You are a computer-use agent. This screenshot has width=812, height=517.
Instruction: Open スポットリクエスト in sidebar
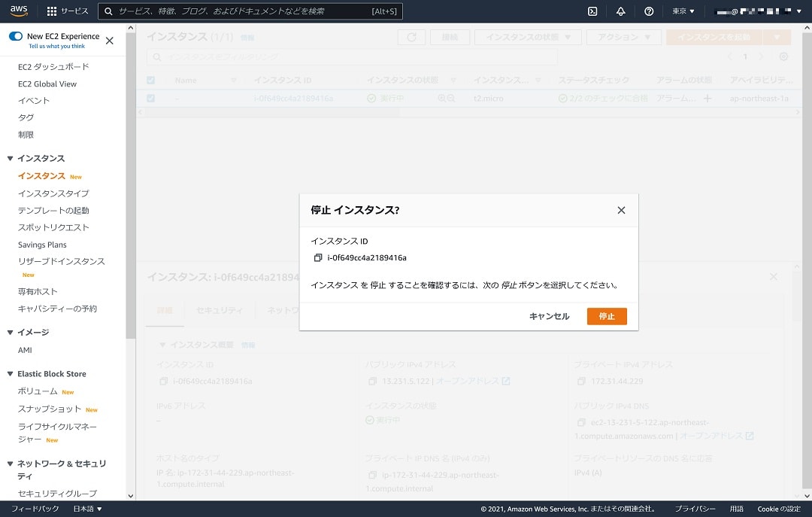tap(53, 228)
